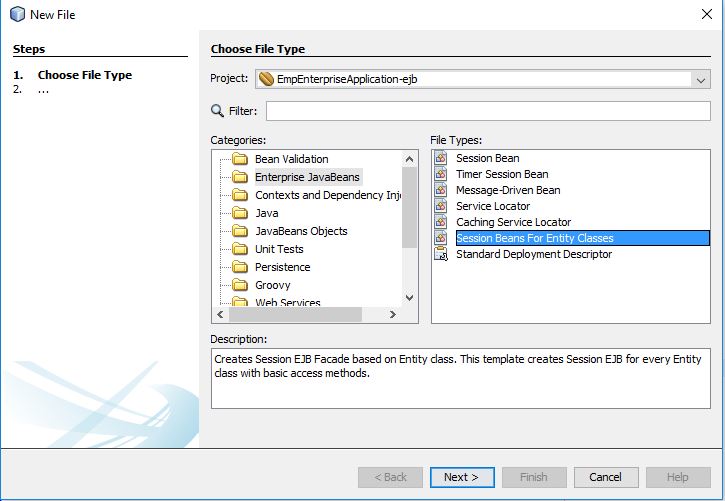Click the New File cube icon in title bar

(17, 14)
